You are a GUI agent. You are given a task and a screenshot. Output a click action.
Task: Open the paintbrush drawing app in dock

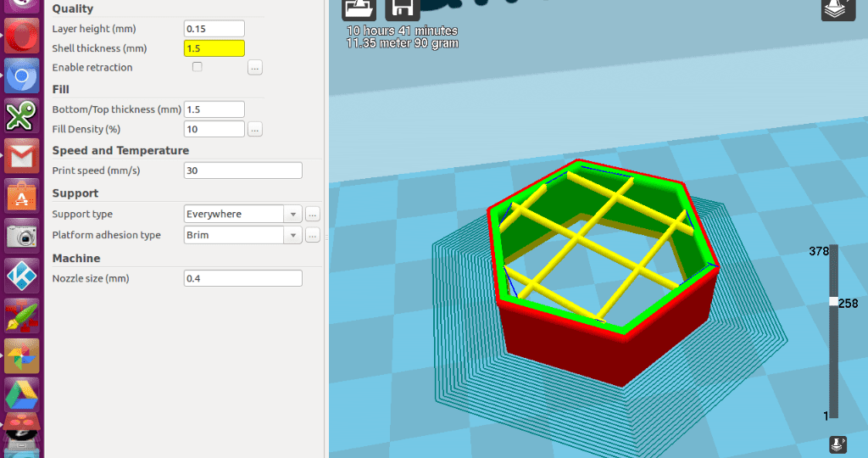point(22,316)
